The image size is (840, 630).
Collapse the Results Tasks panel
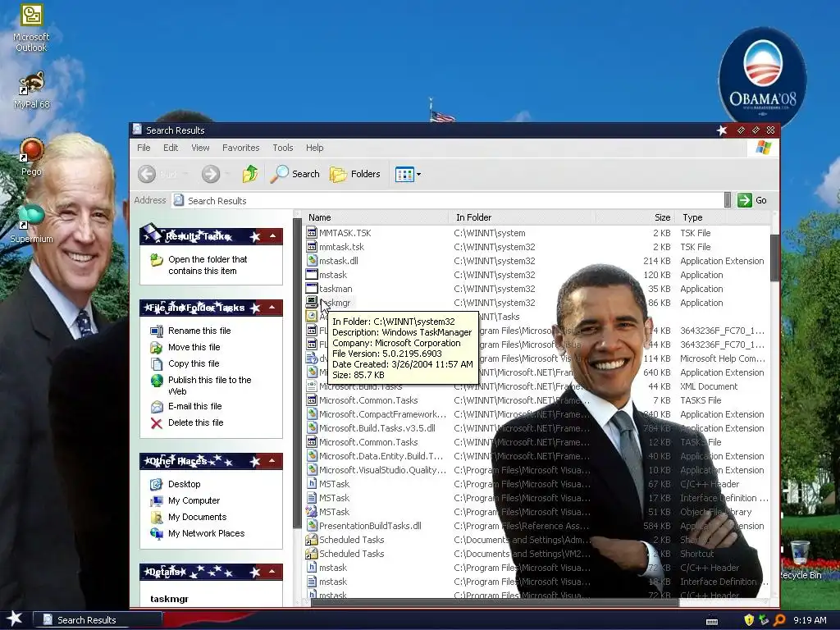pyautogui.click(x=272, y=236)
